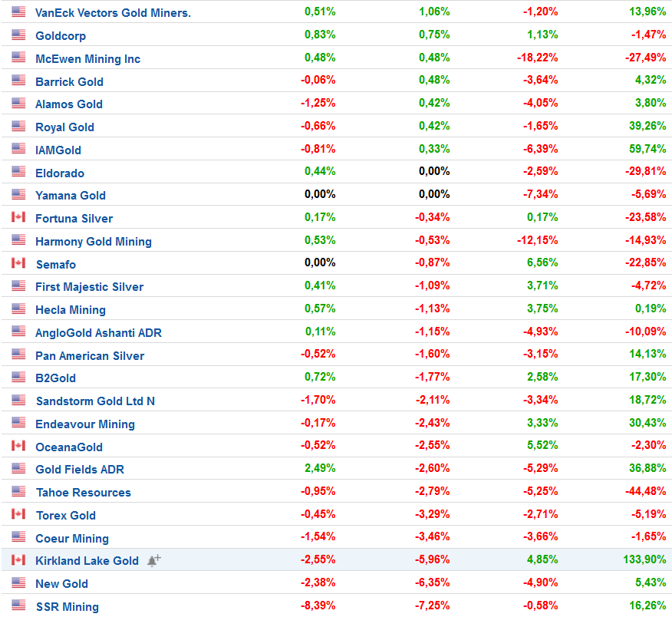Open the B2Gold link
The height and width of the screenshot is (617, 672).
[x=56, y=378]
